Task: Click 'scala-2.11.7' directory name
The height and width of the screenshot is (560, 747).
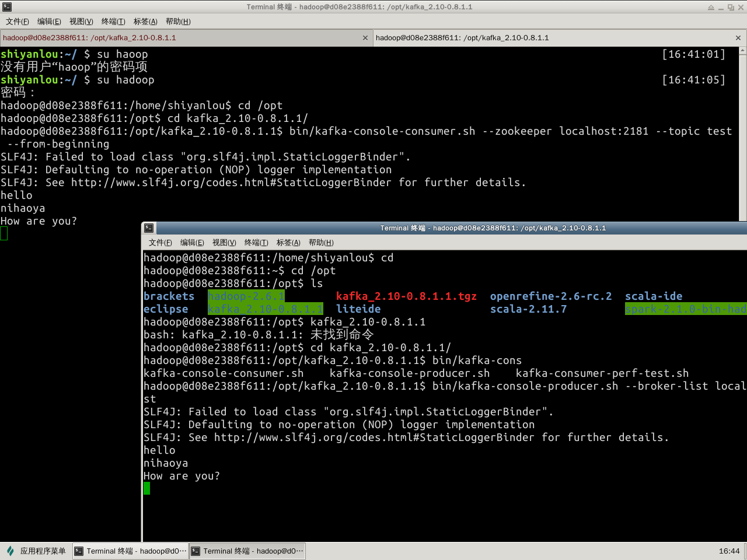Action: point(528,309)
